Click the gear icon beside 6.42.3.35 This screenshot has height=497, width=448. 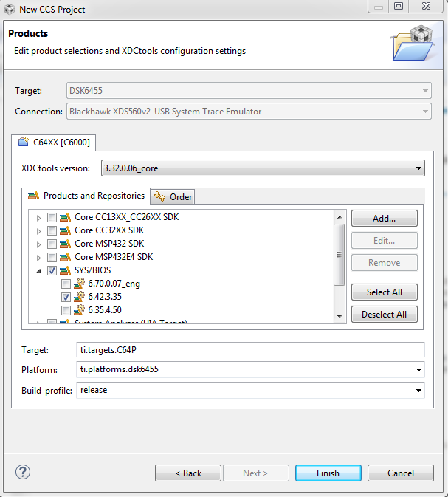coord(79,297)
